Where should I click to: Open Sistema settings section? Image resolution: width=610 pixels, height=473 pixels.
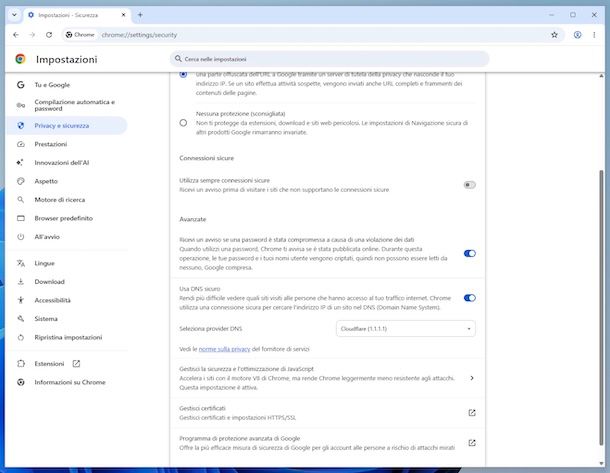tap(46, 319)
